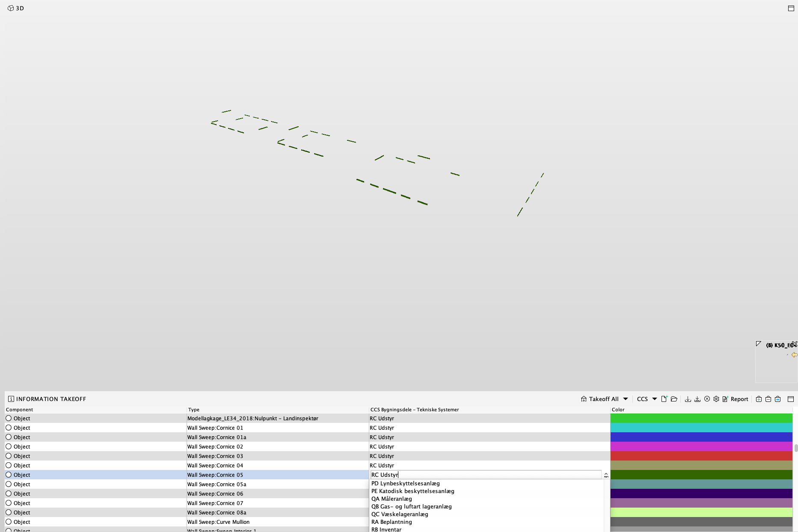Click the Takeoff All house icon
The height and width of the screenshot is (532, 798).
coord(584,399)
